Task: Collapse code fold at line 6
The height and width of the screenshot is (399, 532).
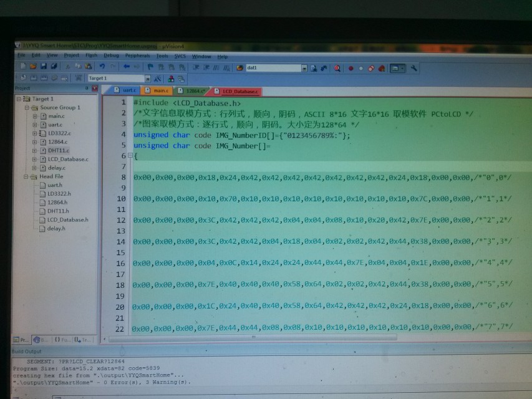Action: click(129, 156)
